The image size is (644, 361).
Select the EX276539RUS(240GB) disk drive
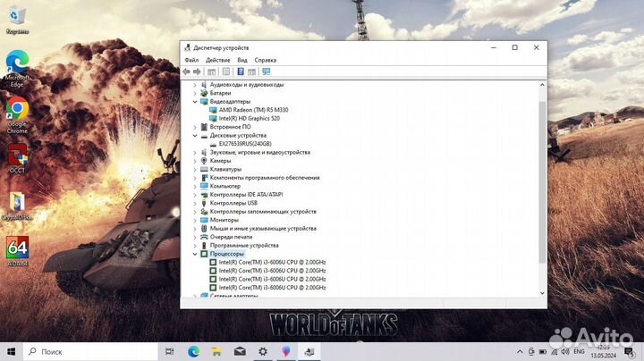[x=245, y=144]
